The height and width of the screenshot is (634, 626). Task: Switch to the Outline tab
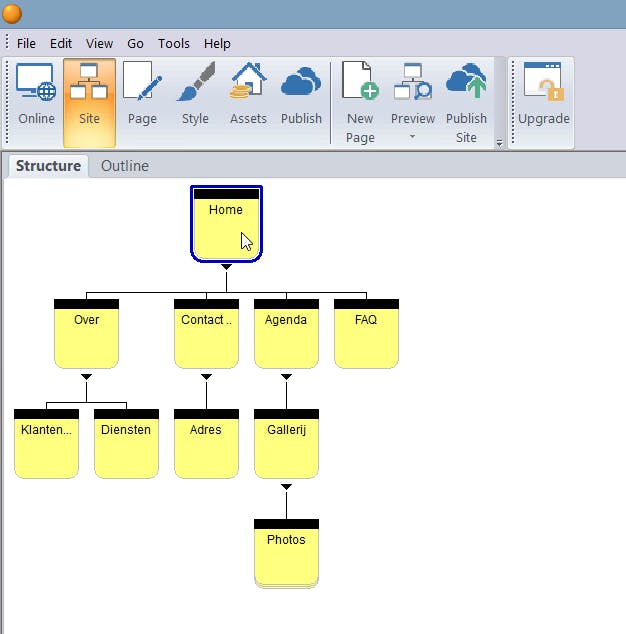click(x=125, y=166)
